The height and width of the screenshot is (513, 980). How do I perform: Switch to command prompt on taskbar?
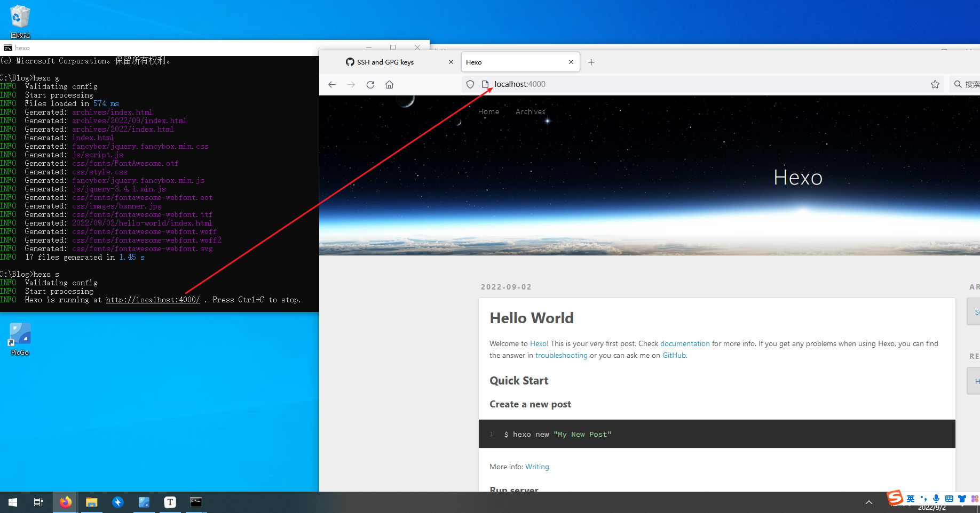pos(196,502)
